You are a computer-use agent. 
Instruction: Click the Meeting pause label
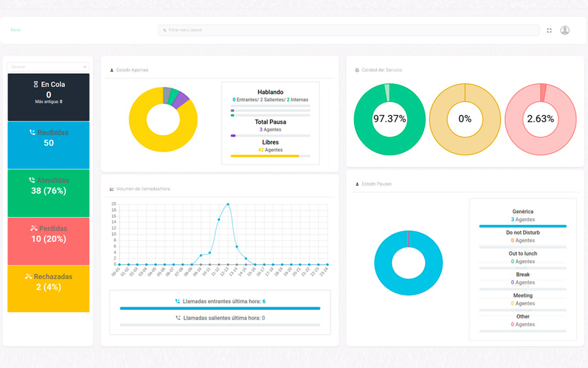point(523,295)
